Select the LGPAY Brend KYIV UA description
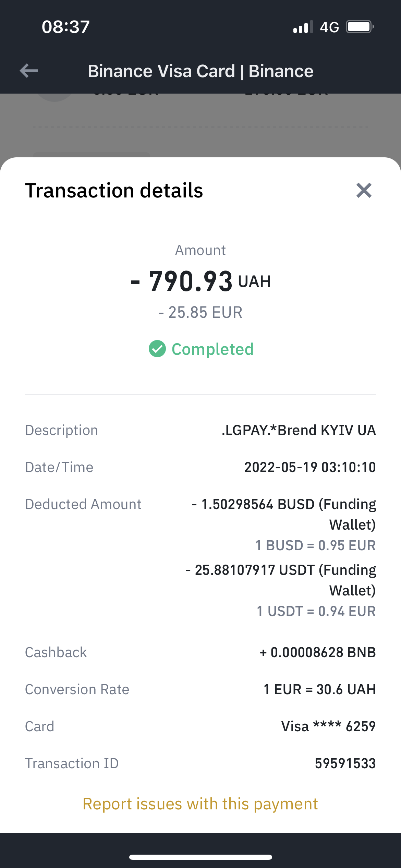The width and height of the screenshot is (401, 868). [299, 430]
